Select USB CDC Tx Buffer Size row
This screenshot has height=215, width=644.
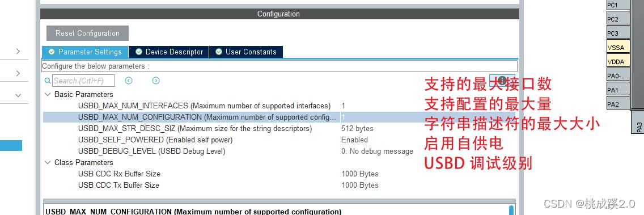tap(279, 186)
